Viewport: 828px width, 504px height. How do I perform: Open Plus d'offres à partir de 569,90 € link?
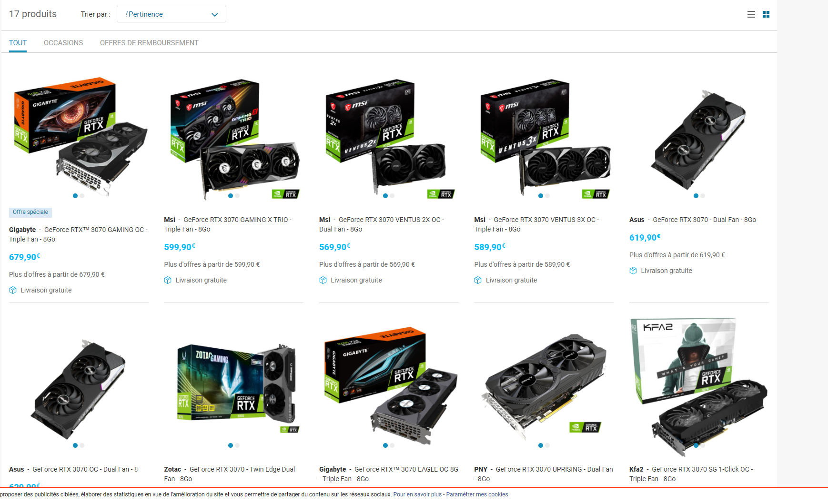[367, 264]
